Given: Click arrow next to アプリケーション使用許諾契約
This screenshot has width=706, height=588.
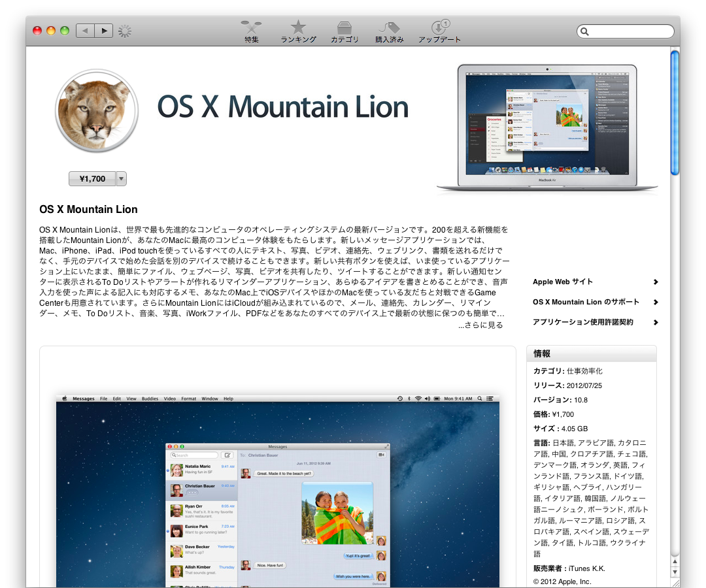Looking at the screenshot, I should (656, 323).
